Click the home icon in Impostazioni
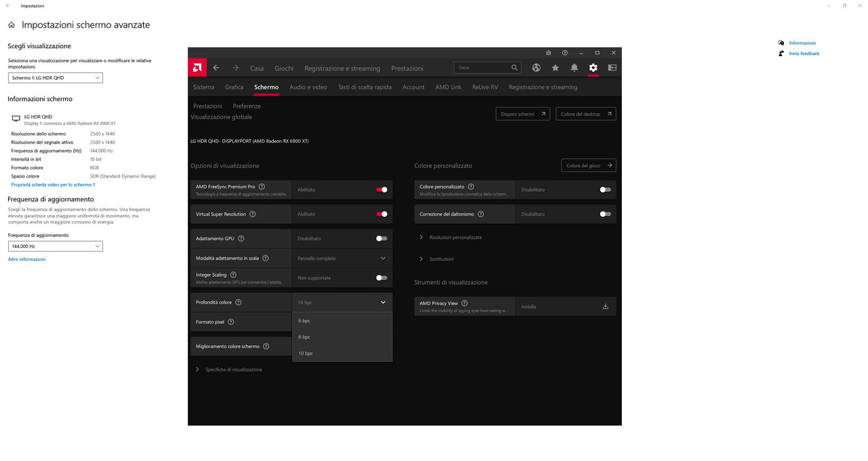This screenshot has width=868, height=461. coord(12,25)
